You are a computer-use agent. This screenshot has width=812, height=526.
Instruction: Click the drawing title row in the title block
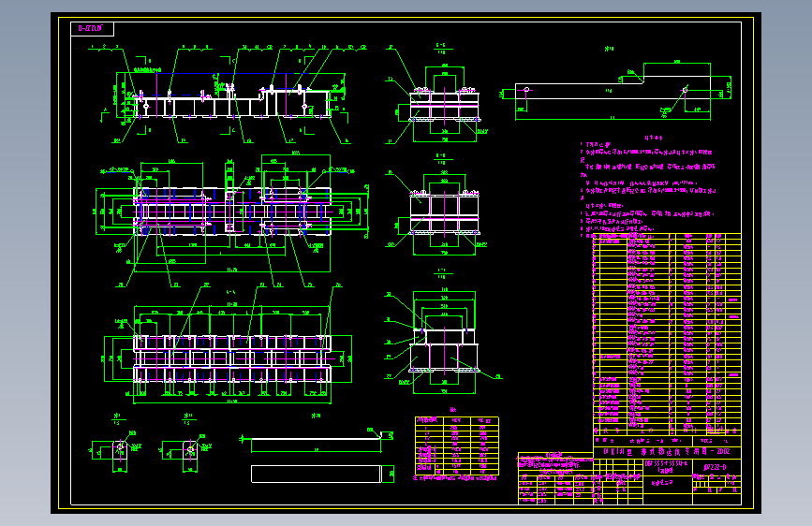coord(667,451)
